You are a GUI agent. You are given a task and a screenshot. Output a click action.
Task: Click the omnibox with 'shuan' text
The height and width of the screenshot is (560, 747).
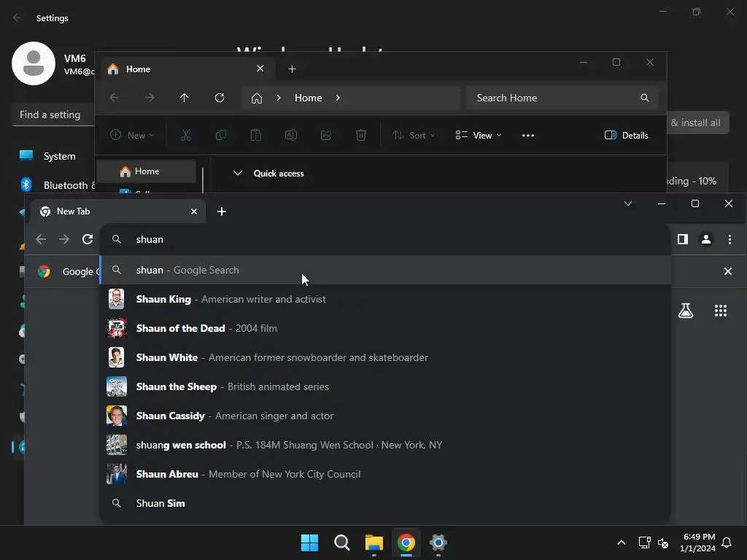click(x=385, y=239)
